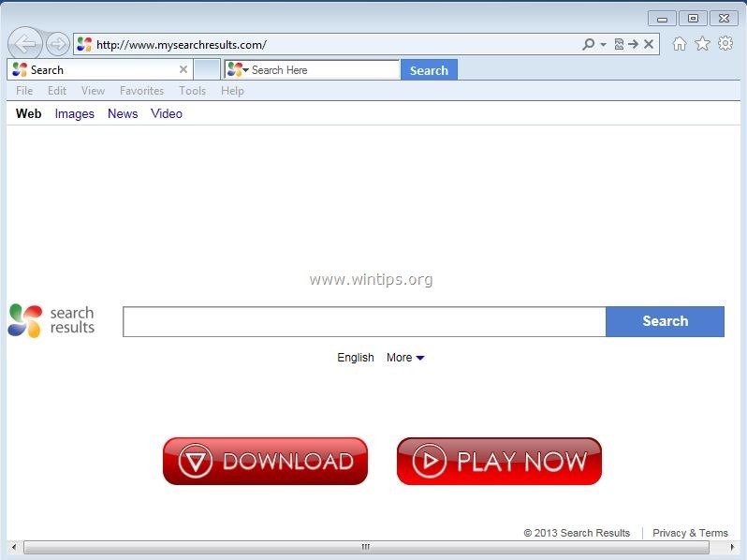Open the Tools menu
Image resolution: width=747 pixels, height=560 pixels.
(x=192, y=91)
